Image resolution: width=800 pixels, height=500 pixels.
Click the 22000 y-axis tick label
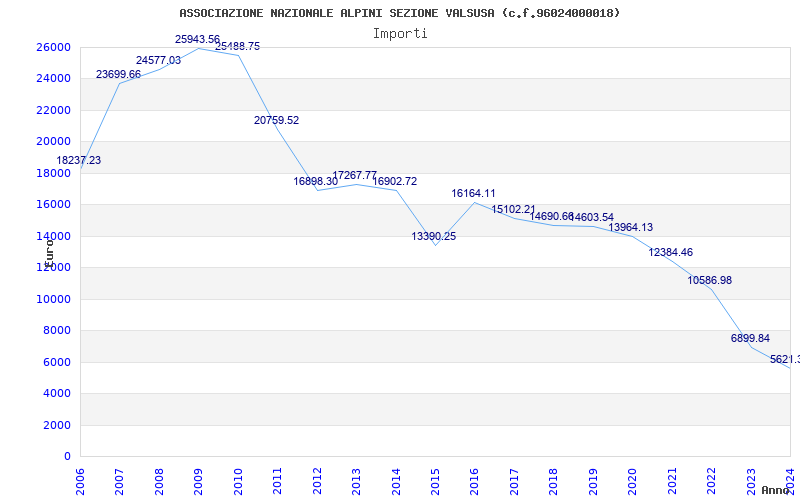point(53,110)
